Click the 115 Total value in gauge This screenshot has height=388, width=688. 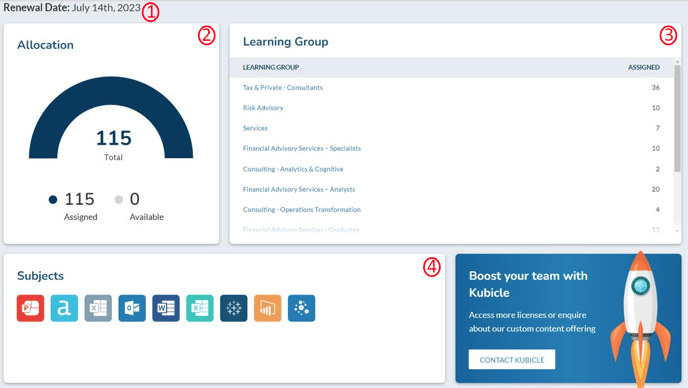(114, 138)
